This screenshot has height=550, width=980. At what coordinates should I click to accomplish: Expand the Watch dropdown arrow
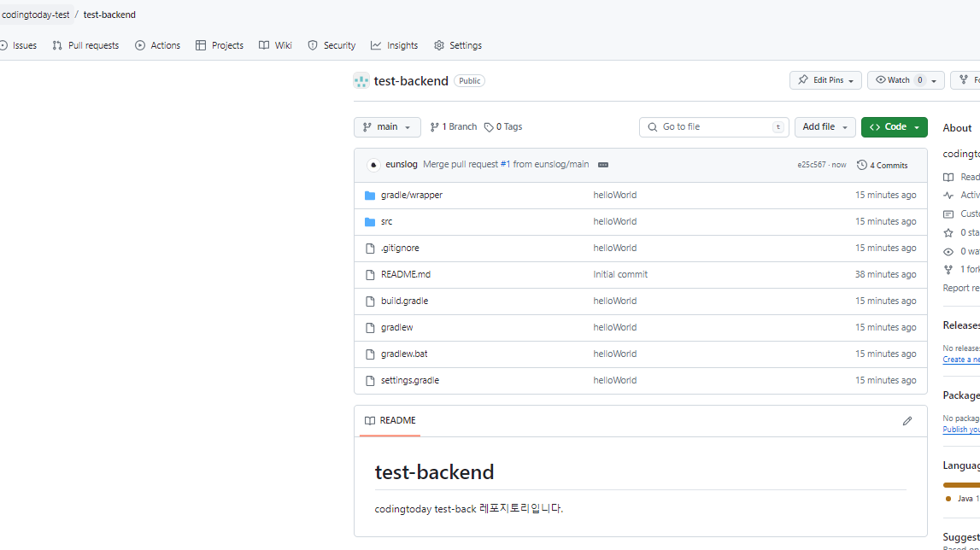[934, 80]
